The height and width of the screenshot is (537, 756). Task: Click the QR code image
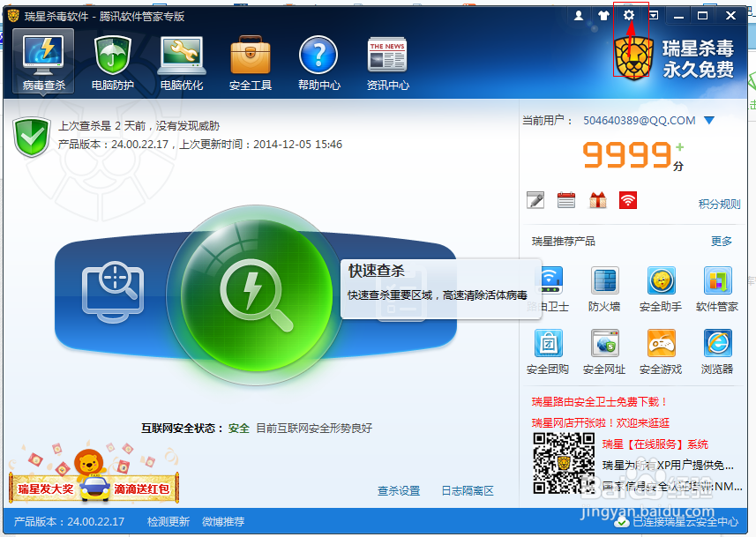(x=563, y=463)
